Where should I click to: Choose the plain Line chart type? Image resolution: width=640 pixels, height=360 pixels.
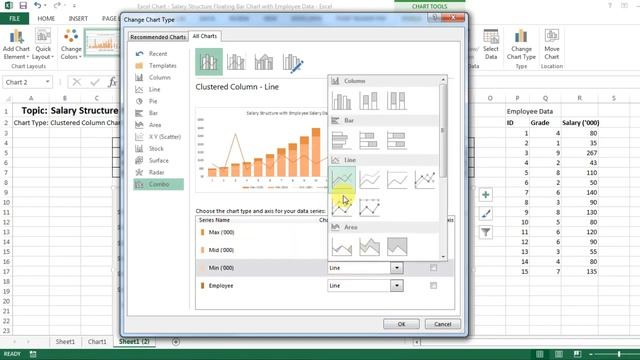(x=342, y=179)
